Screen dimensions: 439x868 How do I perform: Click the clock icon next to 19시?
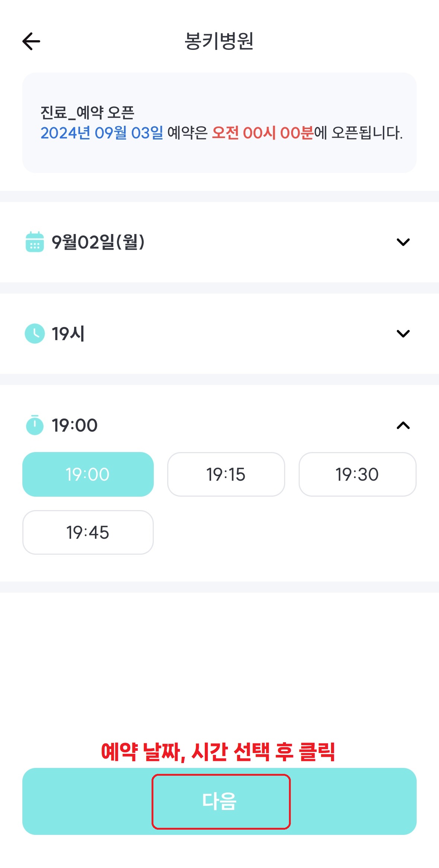pyautogui.click(x=35, y=333)
